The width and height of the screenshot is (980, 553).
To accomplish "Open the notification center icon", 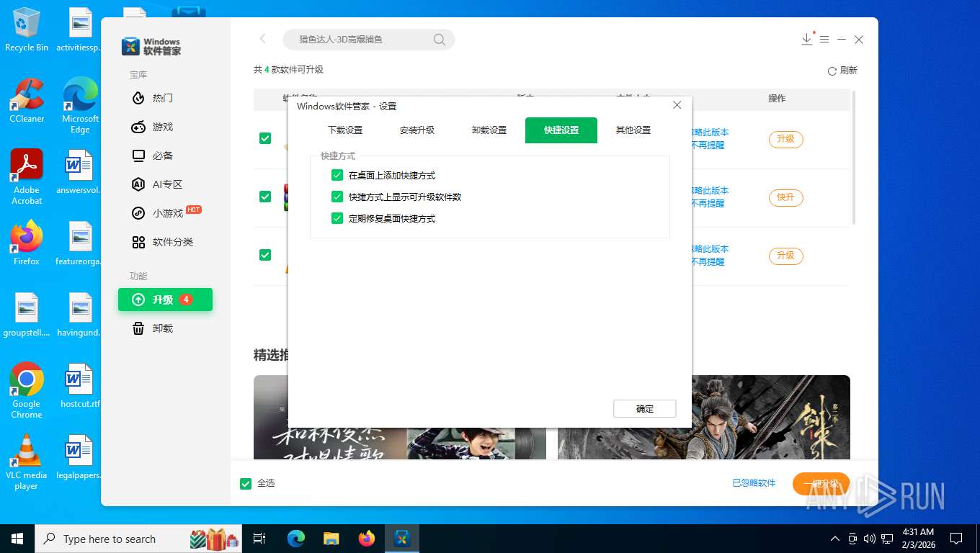I will point(956,539).
